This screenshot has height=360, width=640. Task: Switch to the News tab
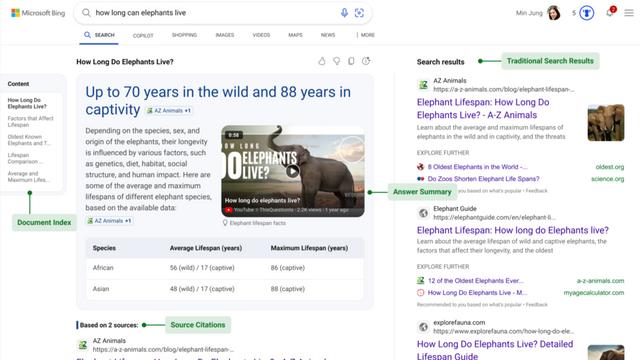pos(328,35)
